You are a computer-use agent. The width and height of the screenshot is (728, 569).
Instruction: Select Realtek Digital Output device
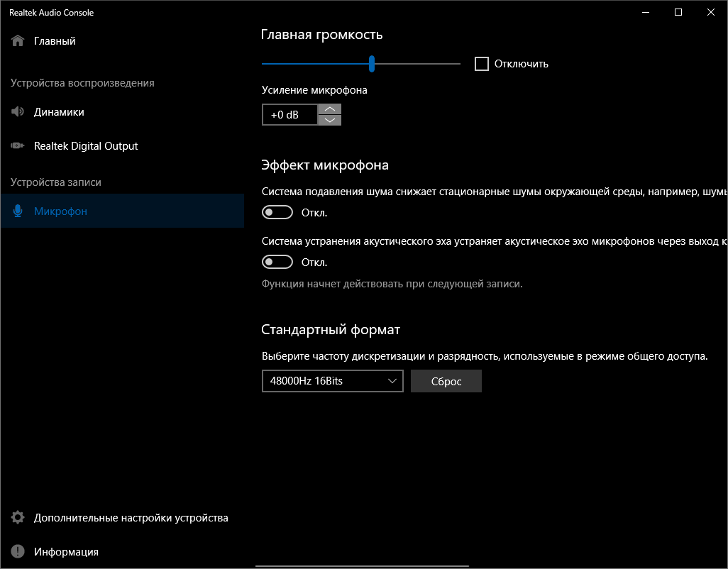point(86,146)
